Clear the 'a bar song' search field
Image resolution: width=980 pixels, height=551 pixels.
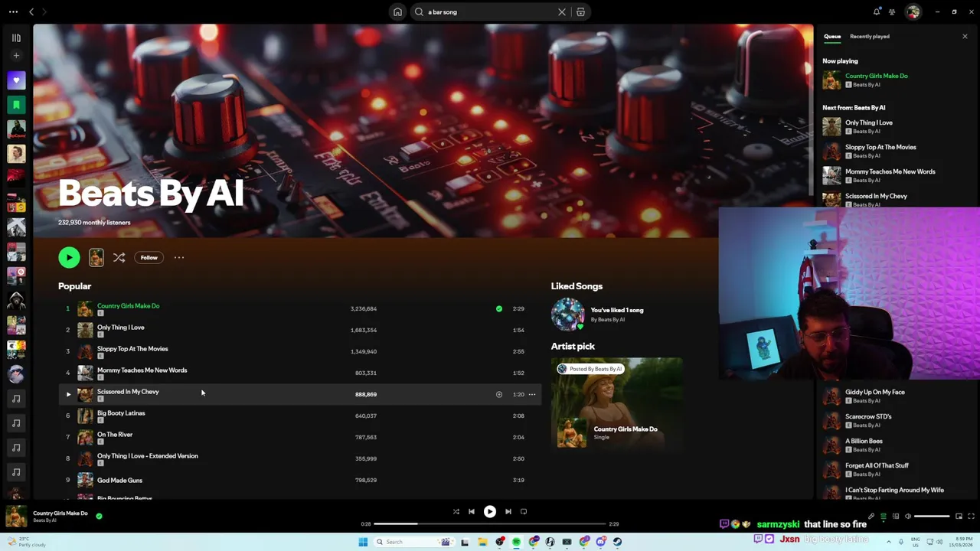[562, 12]
